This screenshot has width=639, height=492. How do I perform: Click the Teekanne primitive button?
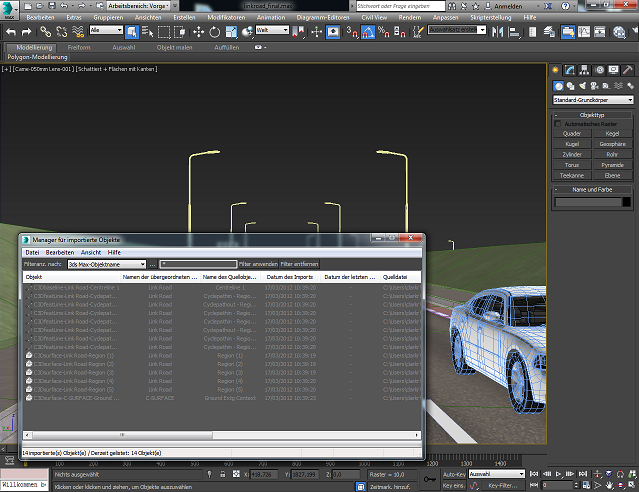point(573,175)
